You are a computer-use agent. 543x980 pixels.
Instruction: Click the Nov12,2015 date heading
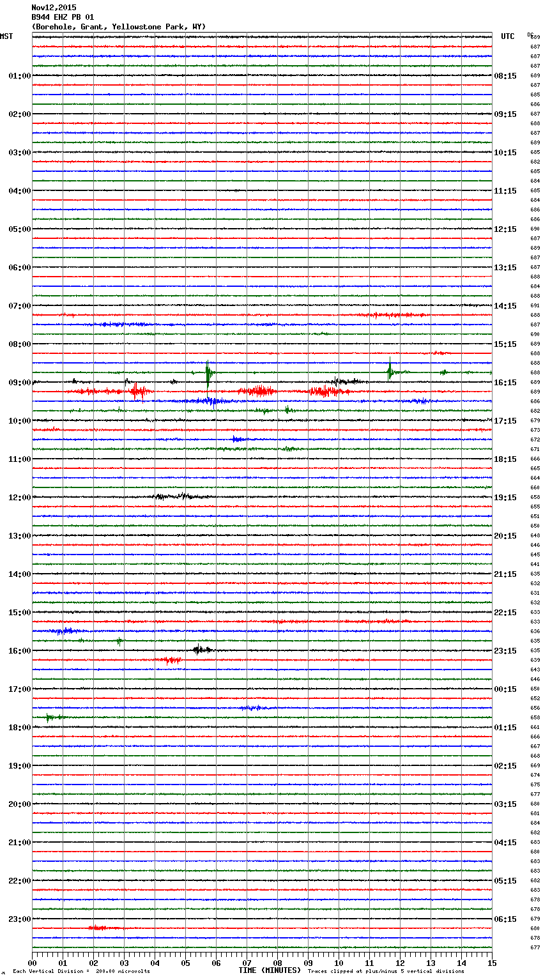pyautogui.click(x=54, y=8)
